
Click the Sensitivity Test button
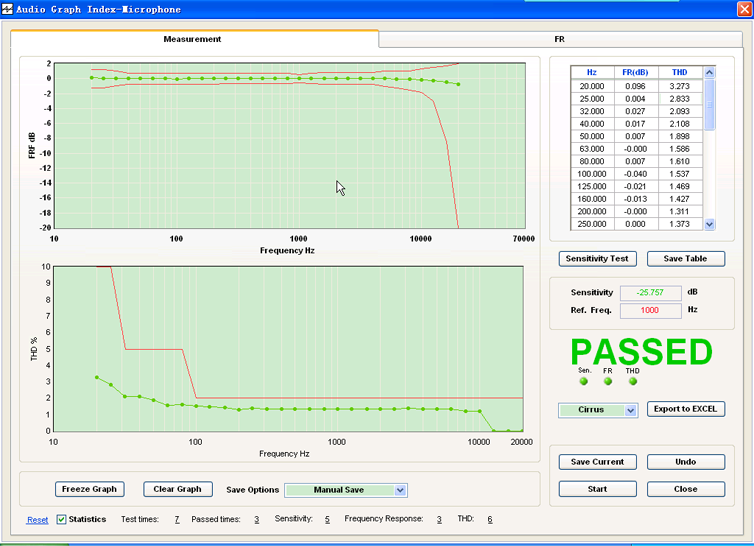(597, 259)
